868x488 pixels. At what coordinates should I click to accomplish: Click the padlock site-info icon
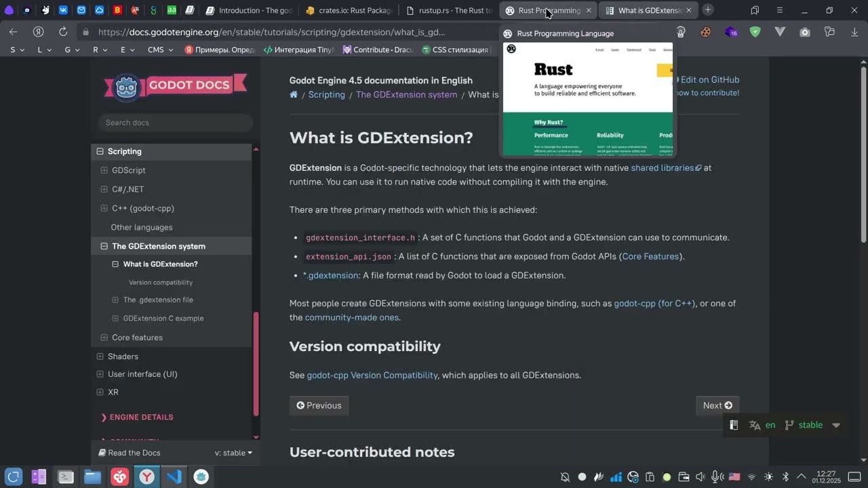tap(85, 32)
